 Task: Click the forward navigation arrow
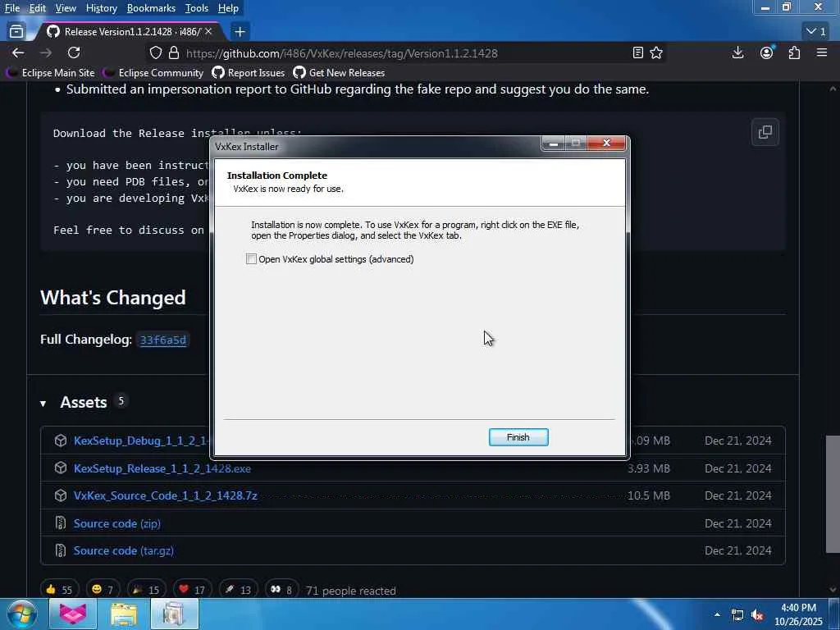pyautogui.click(x=46, y=52)
